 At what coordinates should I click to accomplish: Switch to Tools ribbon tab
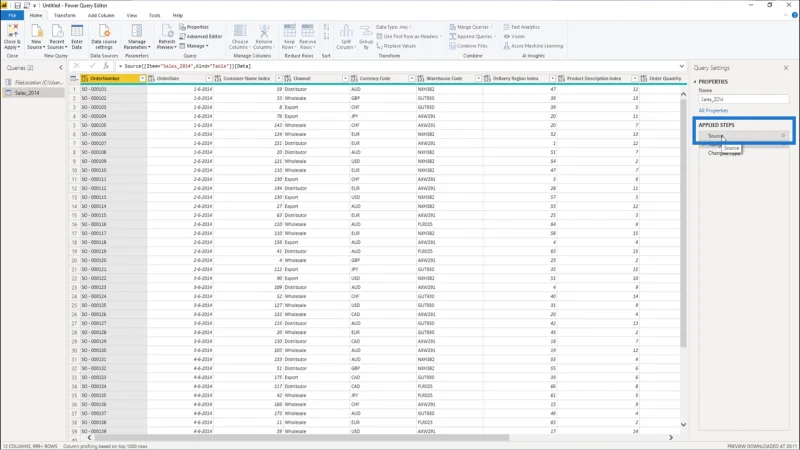(x=154, y=15)
